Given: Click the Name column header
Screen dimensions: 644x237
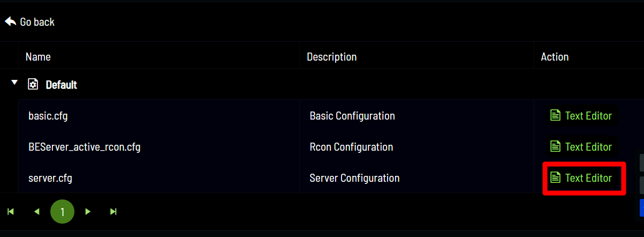Looking at the screenshot, I should click(38, 56).
